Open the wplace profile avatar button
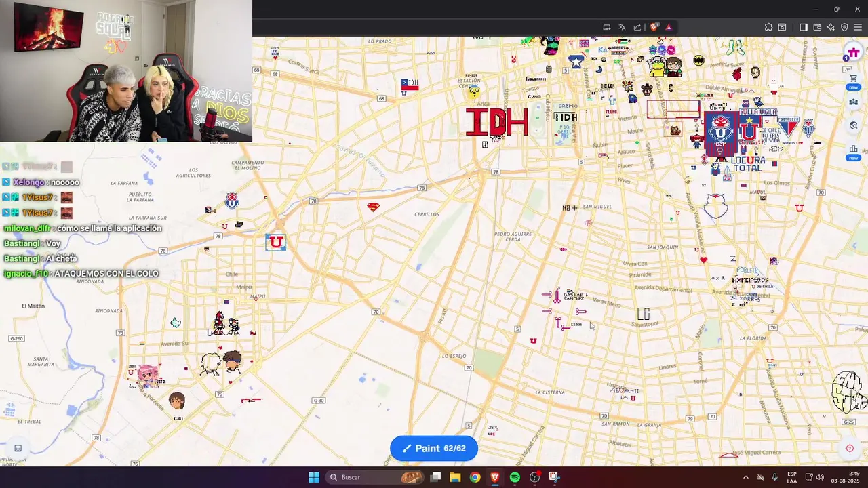868x488 pixels. [x=853, y=54]
